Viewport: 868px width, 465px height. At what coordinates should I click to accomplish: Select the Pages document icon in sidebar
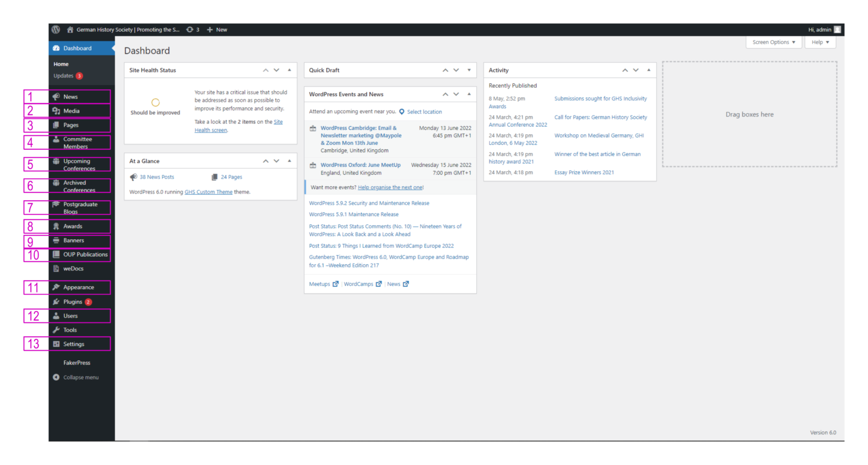point(55,125)
